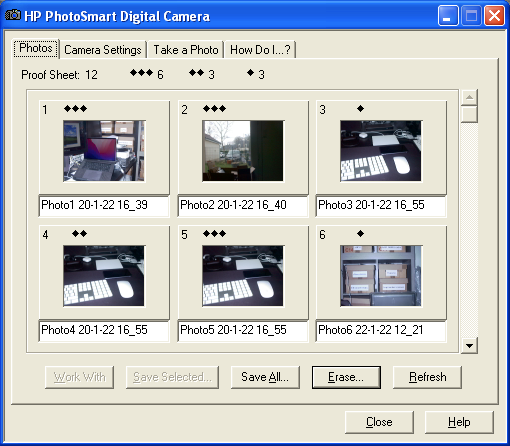Image resolution: width=510 pixels, height=446 pixels.
Task: Edit the Photo3 20-1-22 16_55 name field
Action: coord(381,206)
